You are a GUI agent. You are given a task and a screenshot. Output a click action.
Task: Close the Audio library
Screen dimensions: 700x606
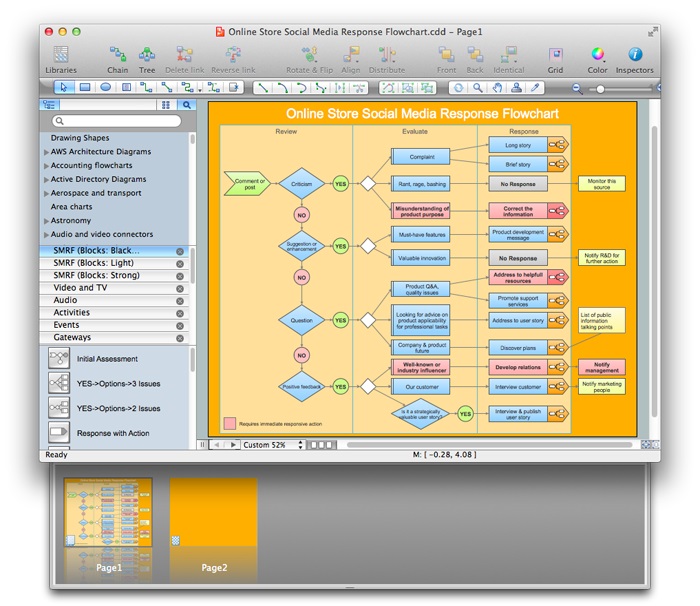point(180,301)
